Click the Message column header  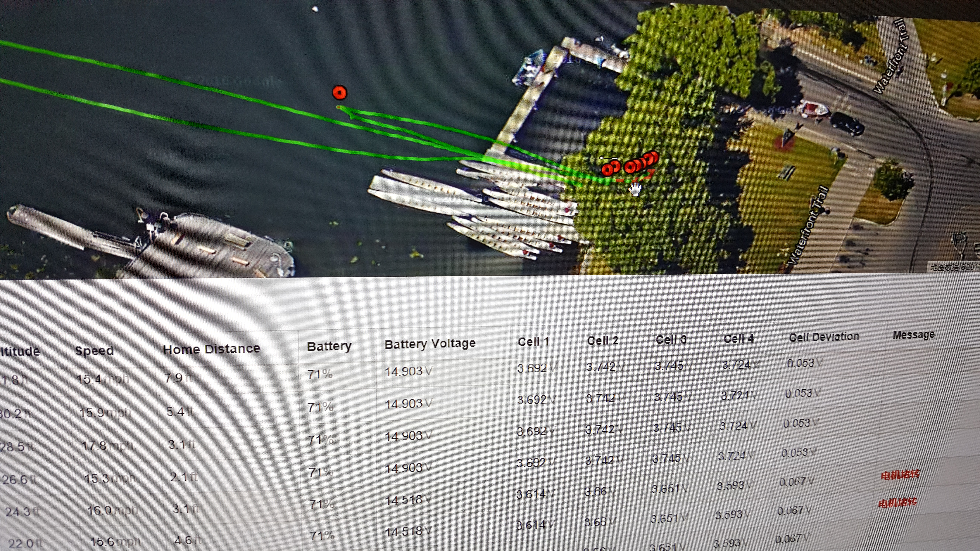tap(913, 335)
